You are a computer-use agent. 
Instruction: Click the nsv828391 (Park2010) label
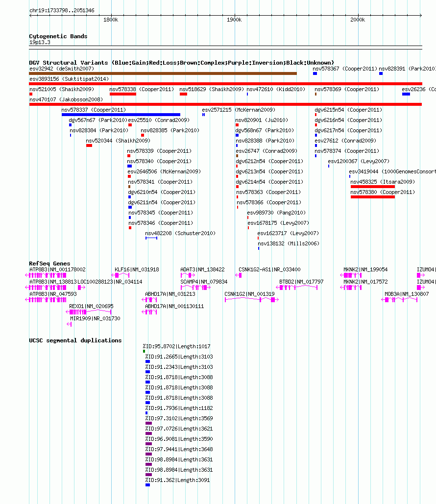(x=408, y=69)
